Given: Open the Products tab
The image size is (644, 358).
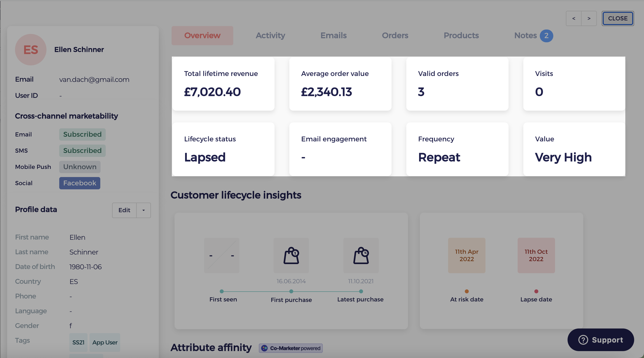Looking at the screenshot, I should [x=461, y=35].
